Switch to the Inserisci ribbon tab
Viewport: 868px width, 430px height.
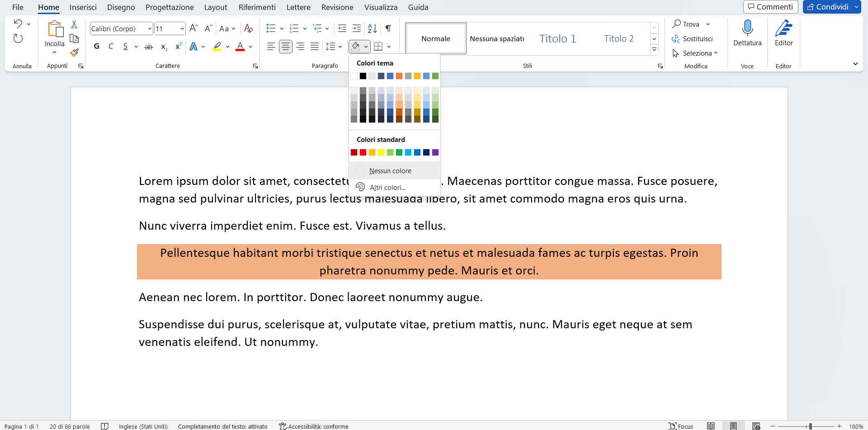[83, 7]
